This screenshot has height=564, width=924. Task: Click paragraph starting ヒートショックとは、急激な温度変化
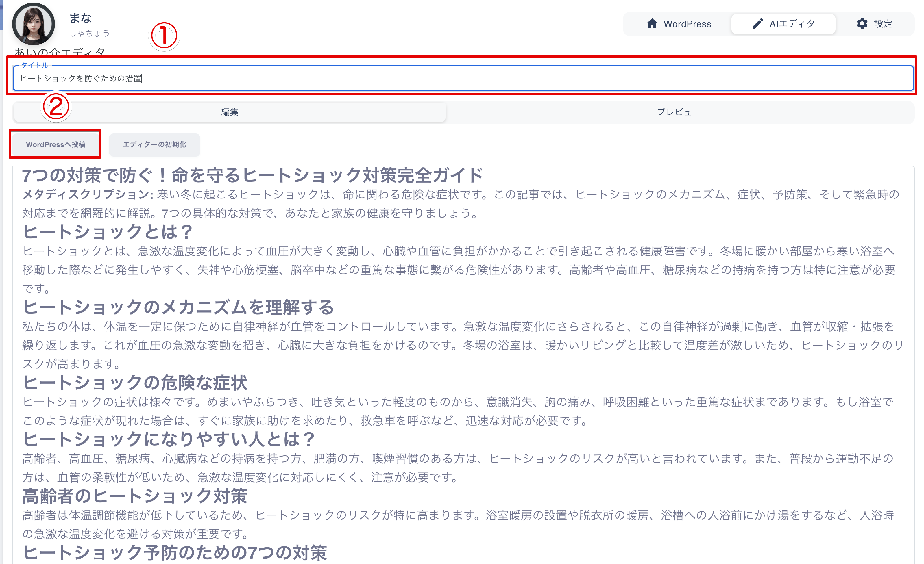click(x=459, y=270)
